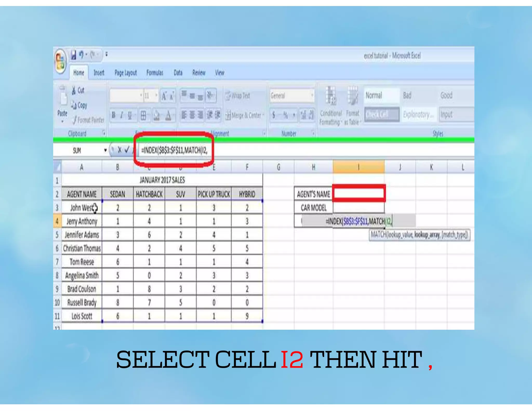Open the Page Layout tab
The height and width of the screenshot is (411, 532).
coord(125,73)
